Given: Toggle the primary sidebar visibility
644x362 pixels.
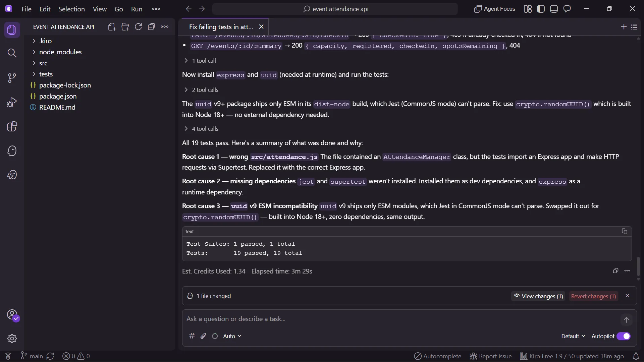Looking at the screenshot, I should click(x=541, y=9).
